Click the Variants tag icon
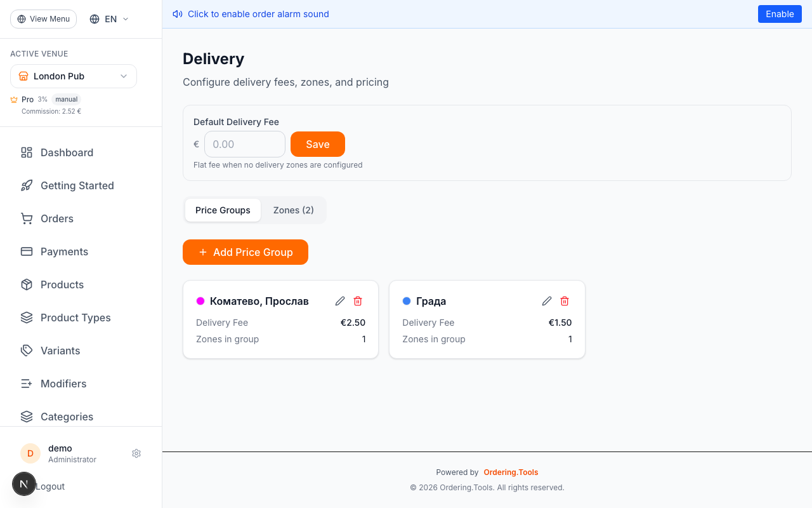 26,351
